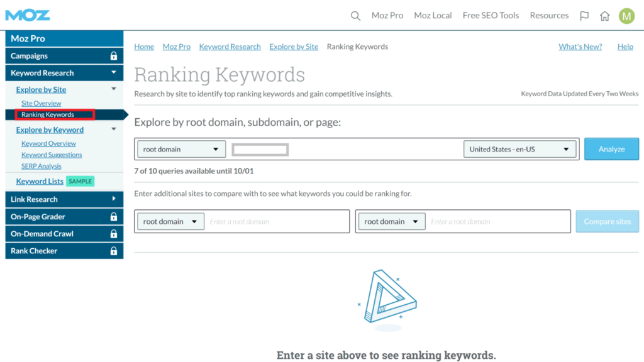Screen dimensions: 644x362
Task: Click the On-Demand Crawl lock icon
Action: point(114,234)
